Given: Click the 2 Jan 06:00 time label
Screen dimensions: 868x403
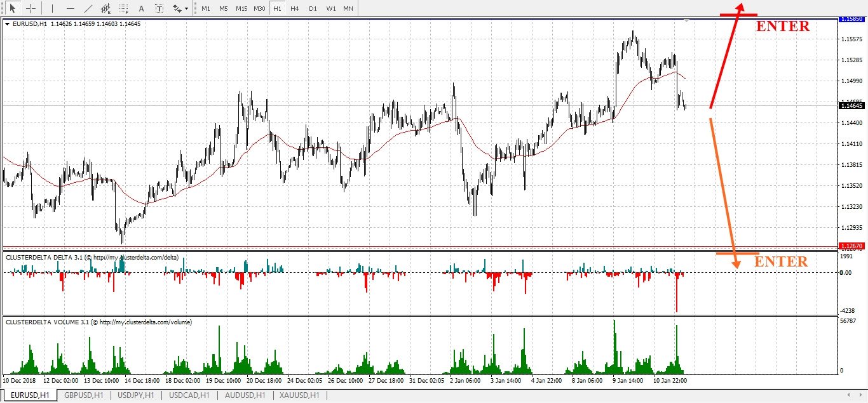Looking at the screenshot, I should pyautogui.click(x=465, y=380).
